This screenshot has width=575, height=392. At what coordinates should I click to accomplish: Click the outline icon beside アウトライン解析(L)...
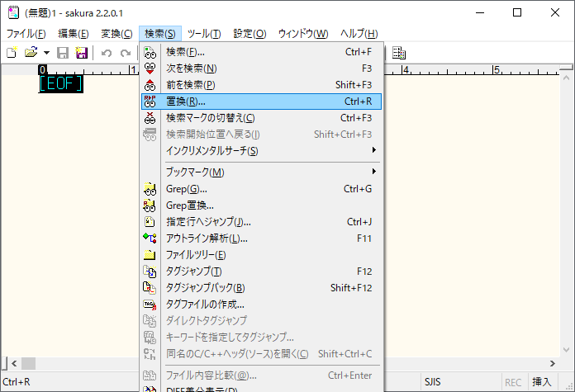[x=150, y=239]
